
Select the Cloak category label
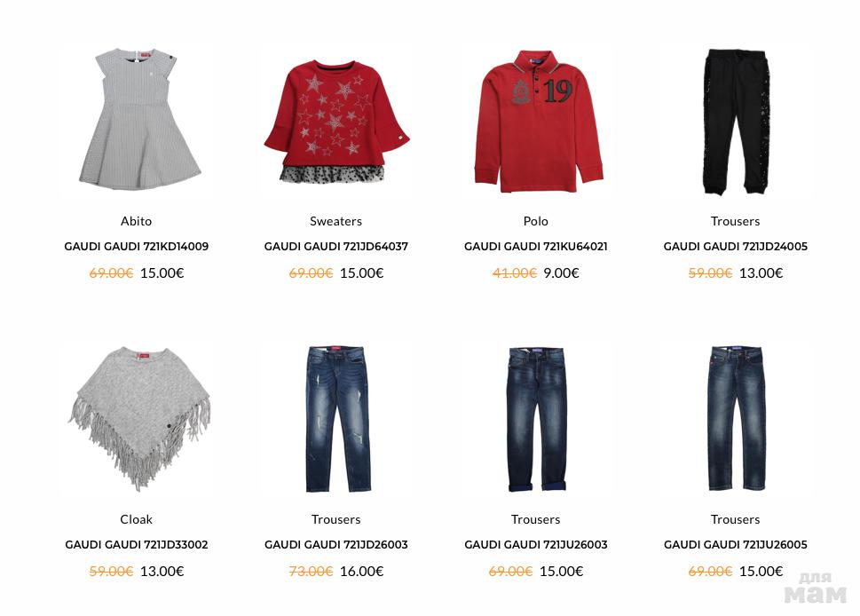(x=136, y=519)
